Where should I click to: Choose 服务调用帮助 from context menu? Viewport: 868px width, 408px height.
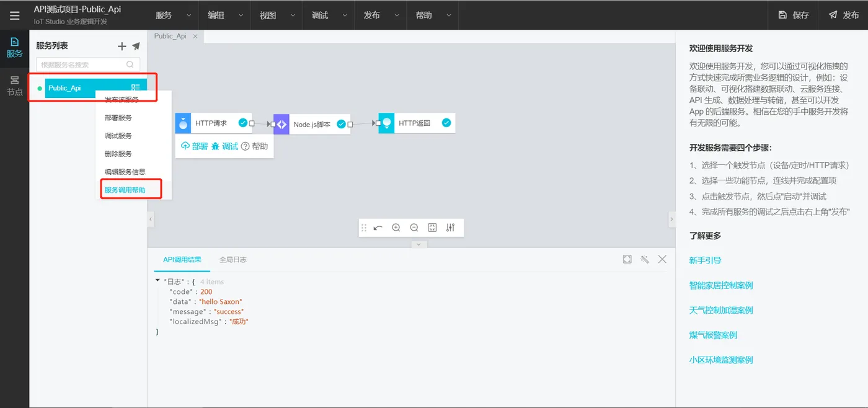125,190
